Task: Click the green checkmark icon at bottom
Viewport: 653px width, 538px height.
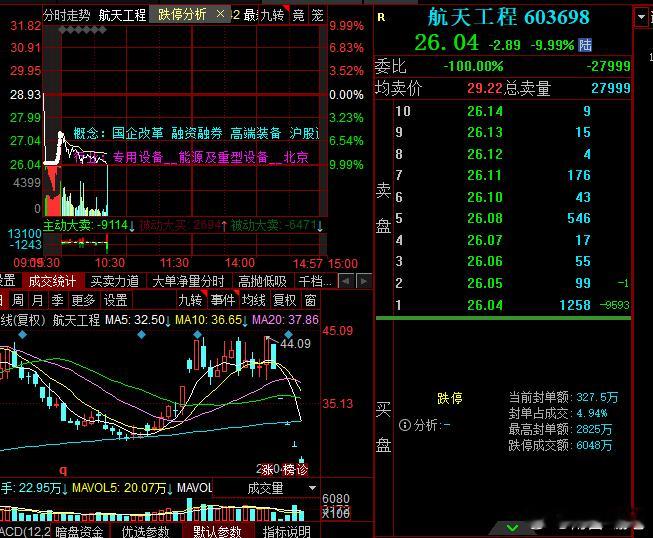Action: (512, 528)
